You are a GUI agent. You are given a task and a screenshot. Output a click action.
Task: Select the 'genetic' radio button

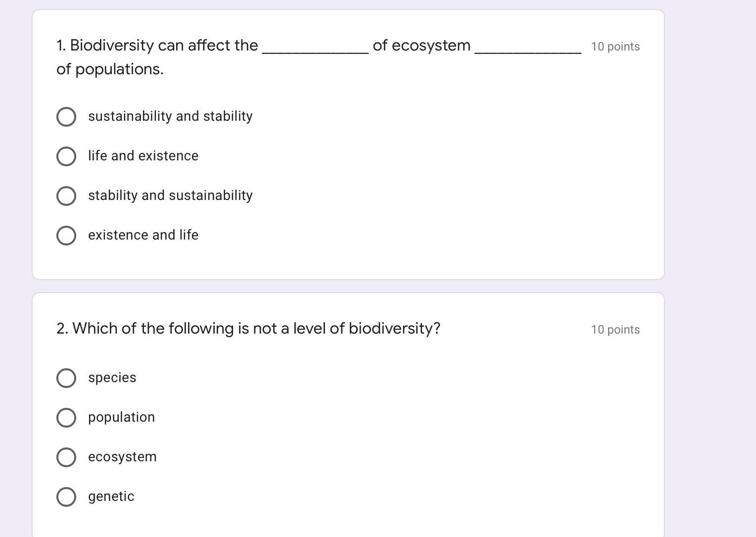coord(66,497)
